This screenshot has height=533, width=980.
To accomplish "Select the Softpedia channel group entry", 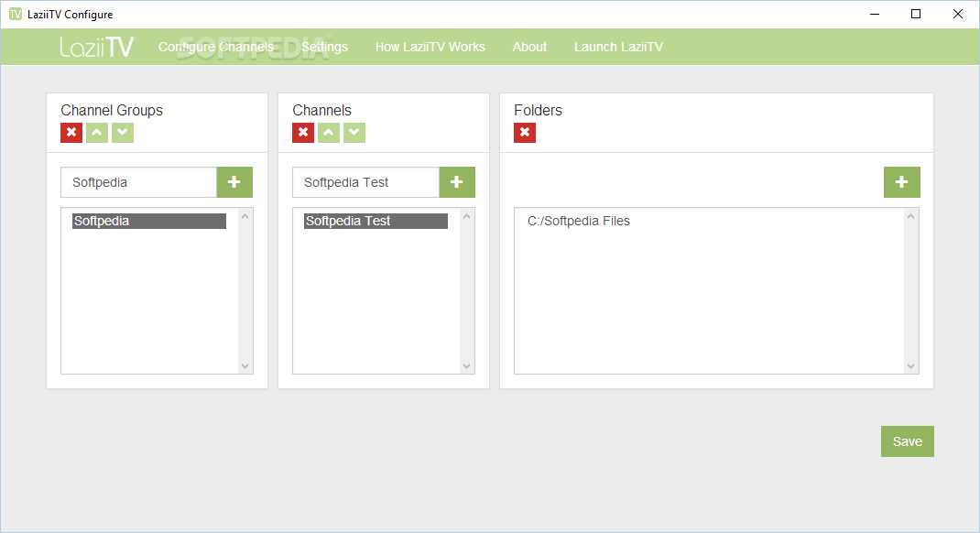I will pyautogui.click(x=148, y=222).
